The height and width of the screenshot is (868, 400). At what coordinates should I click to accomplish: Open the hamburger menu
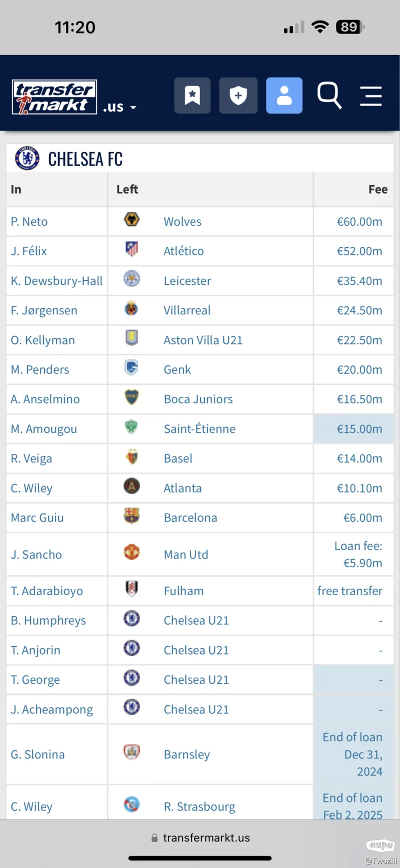pos(370,96)
